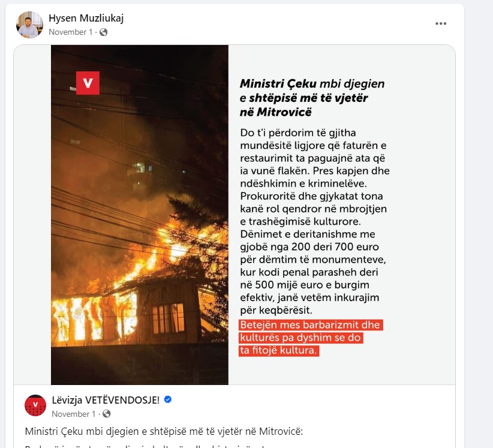The width and height of the screenshot is (493, 448).
Task: Click the November 1 timestamp of the shared post
Action: click(73, 414)
